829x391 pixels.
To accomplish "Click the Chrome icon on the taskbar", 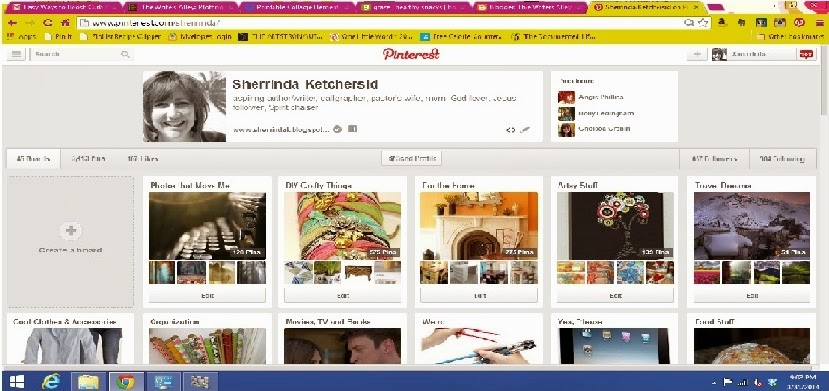I will 125,381.
